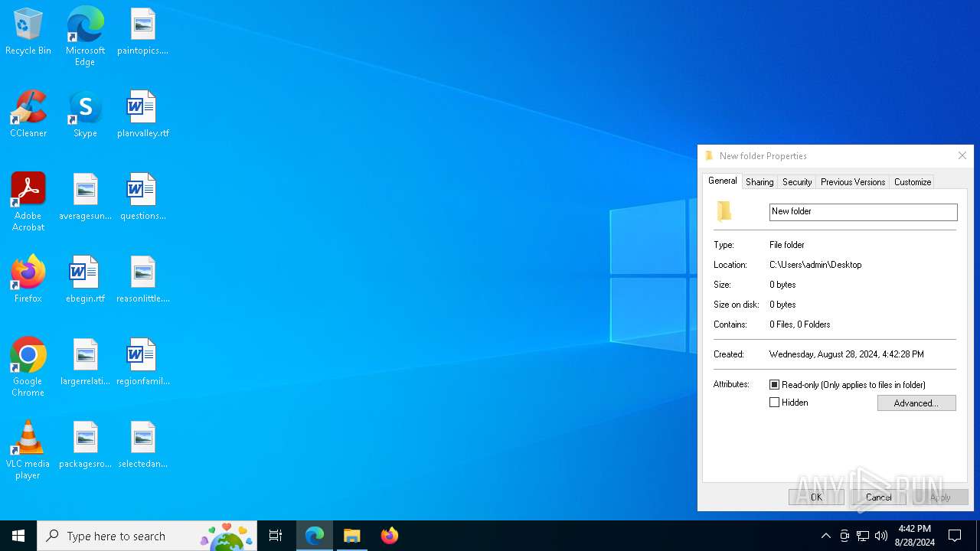
Task: Click the C:\Users\admin\Desktop location text
Action: tap(815, 265)
